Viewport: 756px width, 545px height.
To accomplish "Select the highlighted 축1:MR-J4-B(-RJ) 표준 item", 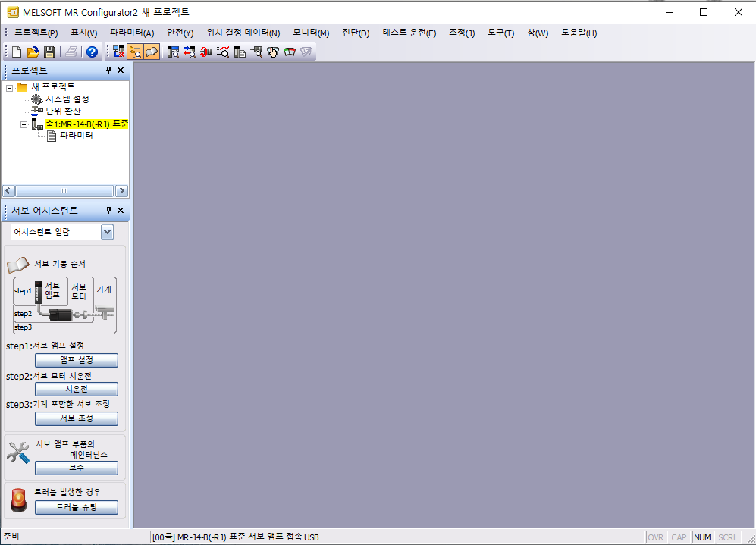I will [x=86, y=124].
